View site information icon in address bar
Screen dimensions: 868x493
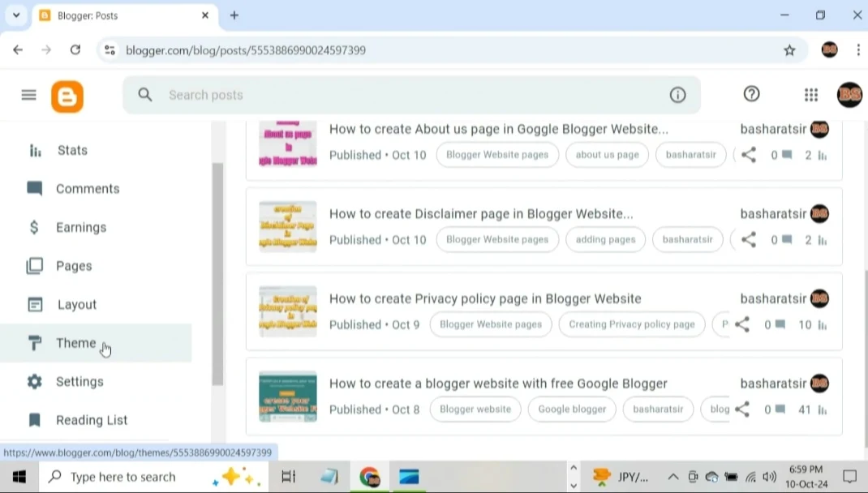(110, 49)
